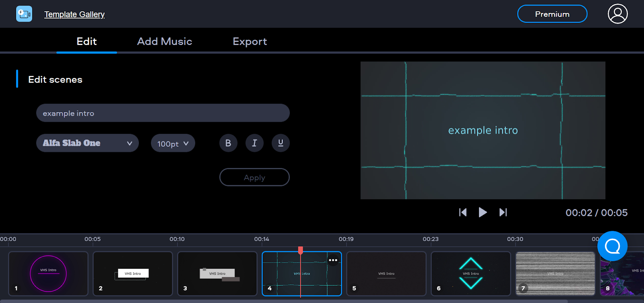Toggle bold text formatting

point(228,143)
